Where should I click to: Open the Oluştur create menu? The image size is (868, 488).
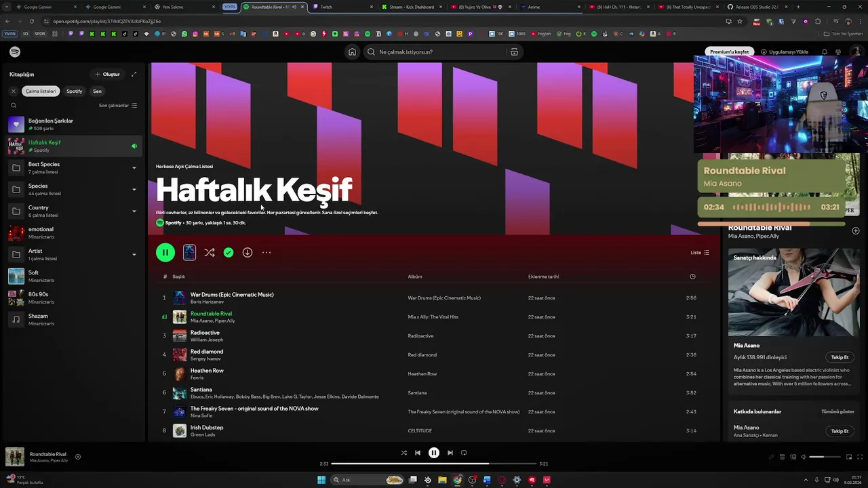107,74
